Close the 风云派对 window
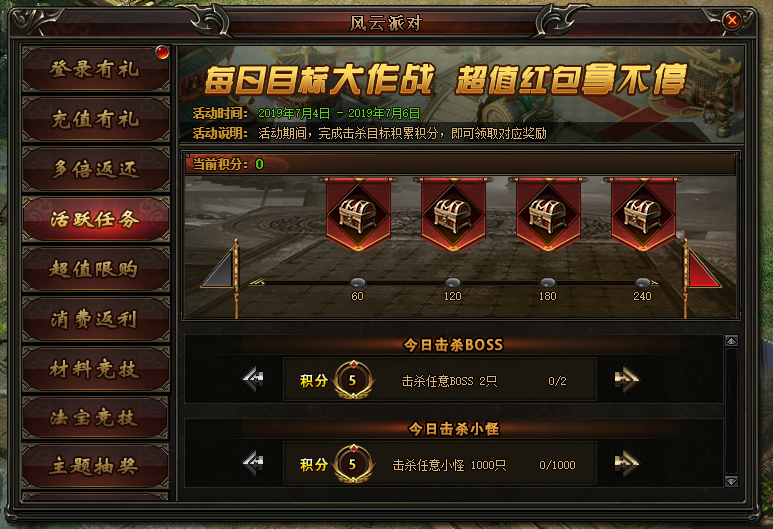The width and height of the screenshot is (773, 529). point(732,21)
